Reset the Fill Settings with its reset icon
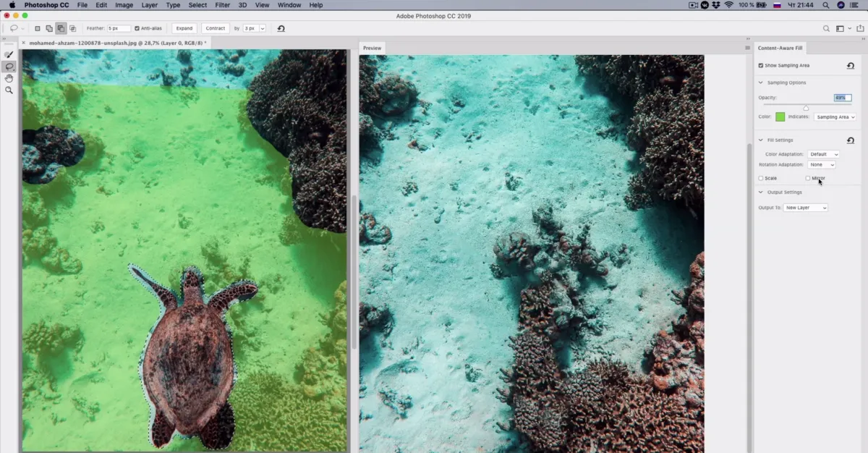Image resolution: width=868 pixels, height=453 pixels. tap(851, 140)
